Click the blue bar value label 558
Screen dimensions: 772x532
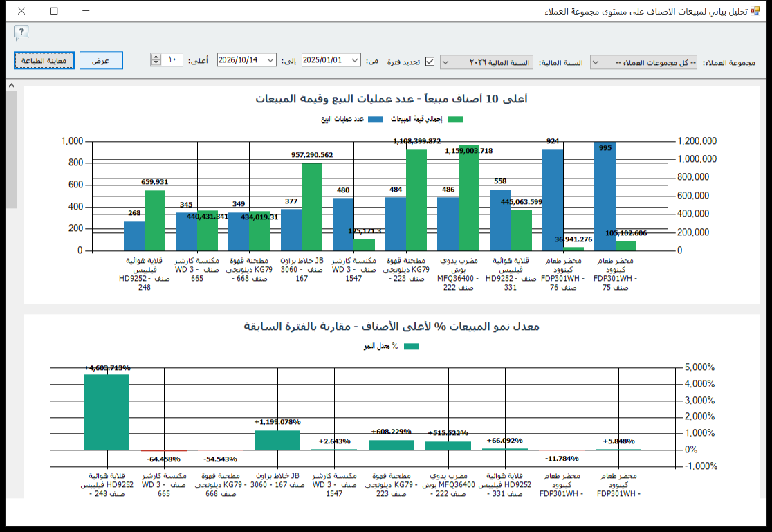(x=500, y=181)
